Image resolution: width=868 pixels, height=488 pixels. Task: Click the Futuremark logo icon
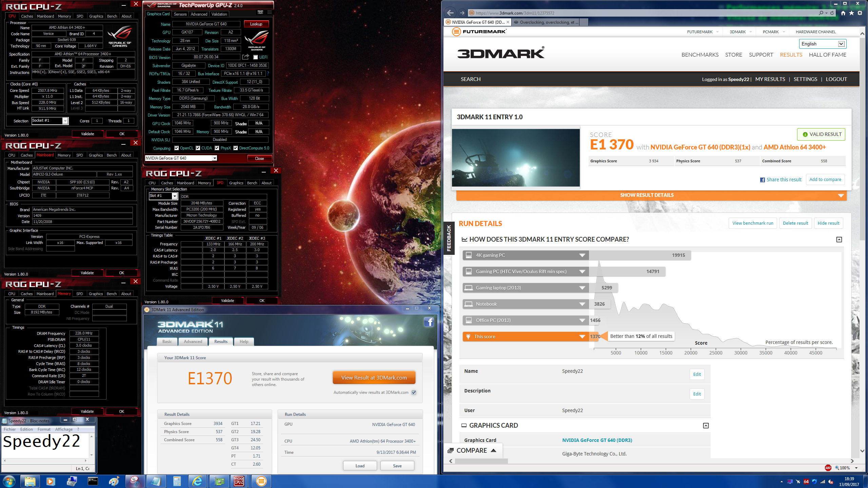(x=456, y=32)
